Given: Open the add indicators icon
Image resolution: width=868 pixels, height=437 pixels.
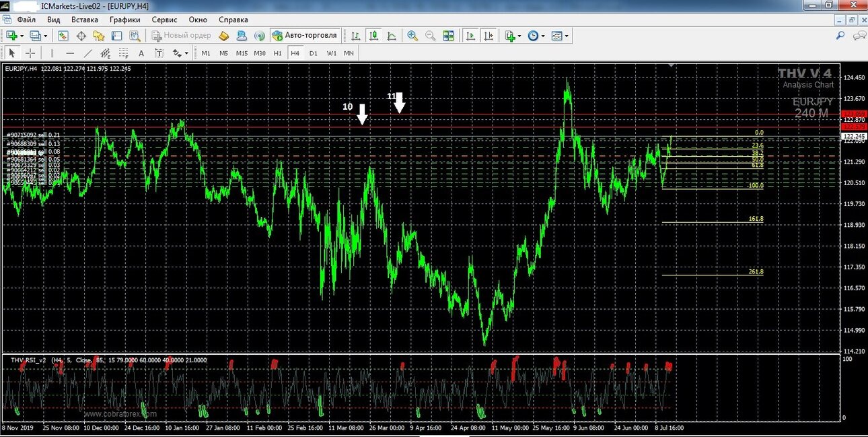Looking at the screenshot, I should pyautogui.click(x=510, y=36).
